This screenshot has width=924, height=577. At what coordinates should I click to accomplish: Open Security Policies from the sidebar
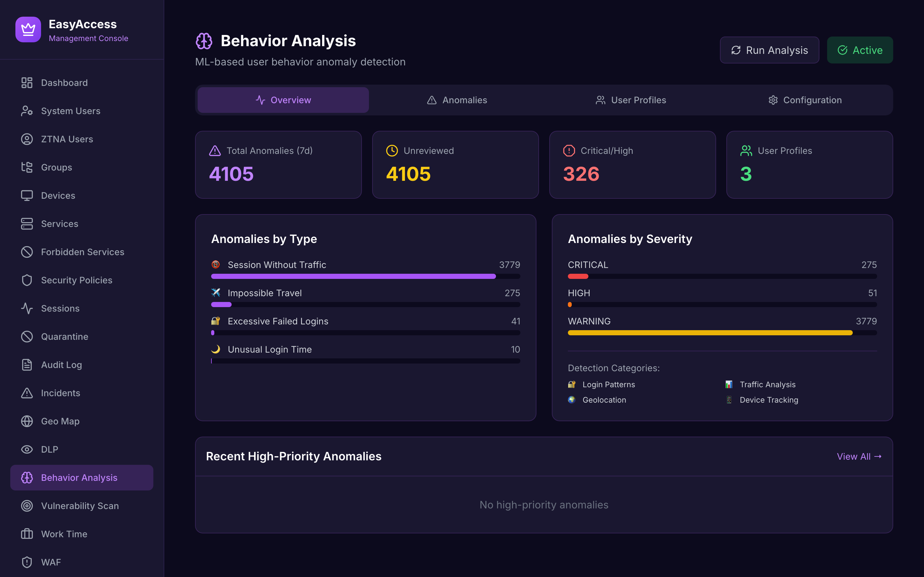tap(76, 280)
